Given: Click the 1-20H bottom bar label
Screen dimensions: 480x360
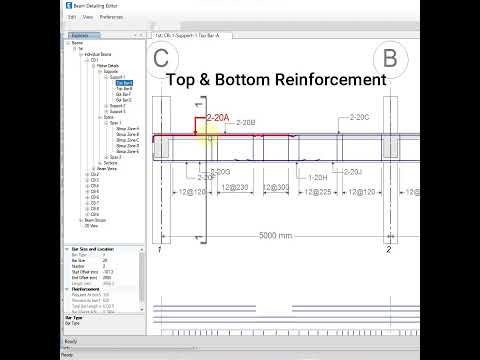Looking at the screenshot, I should [318, 178].
